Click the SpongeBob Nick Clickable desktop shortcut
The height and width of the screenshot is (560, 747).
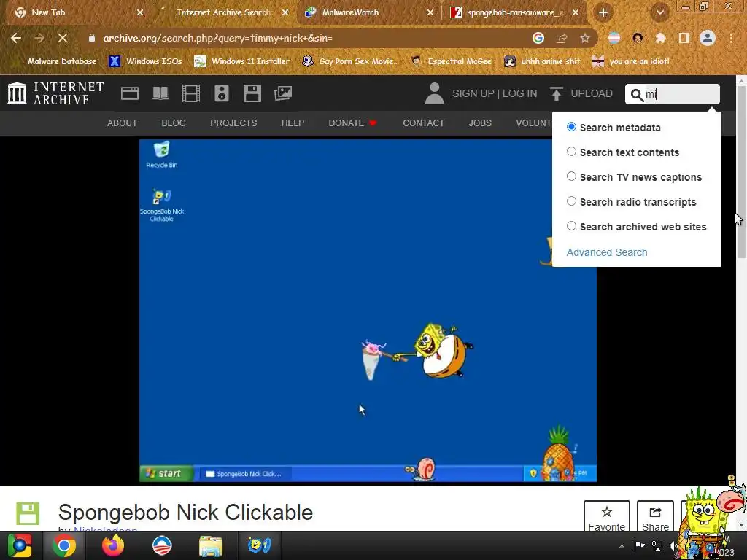161,205
